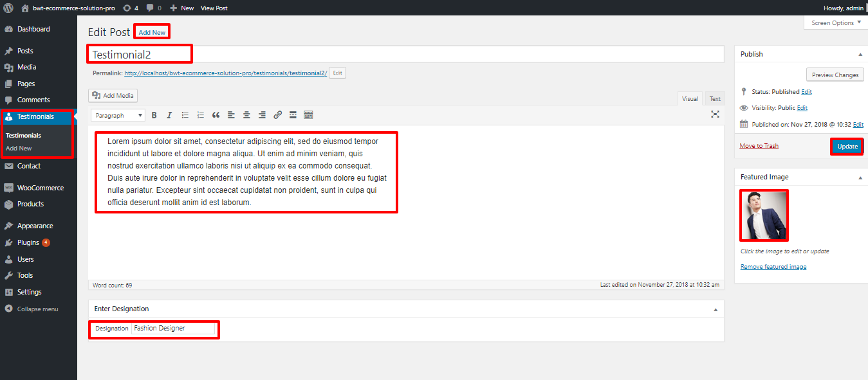Open WooCommerce in the sidebar menu
Viewport: 868px width, 380px height.
40,188
